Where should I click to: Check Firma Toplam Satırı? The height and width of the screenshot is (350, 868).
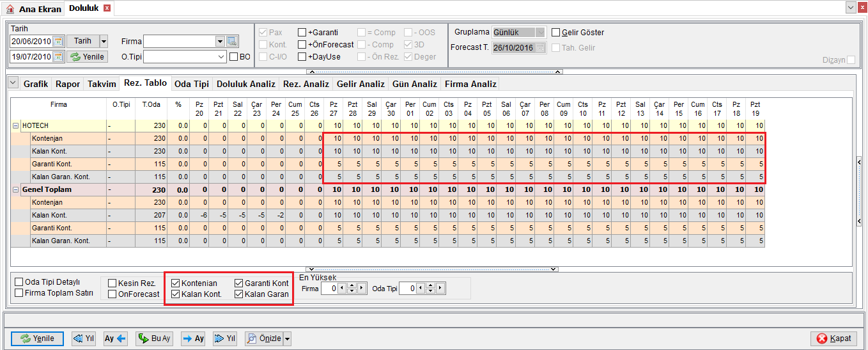point(19,293)
